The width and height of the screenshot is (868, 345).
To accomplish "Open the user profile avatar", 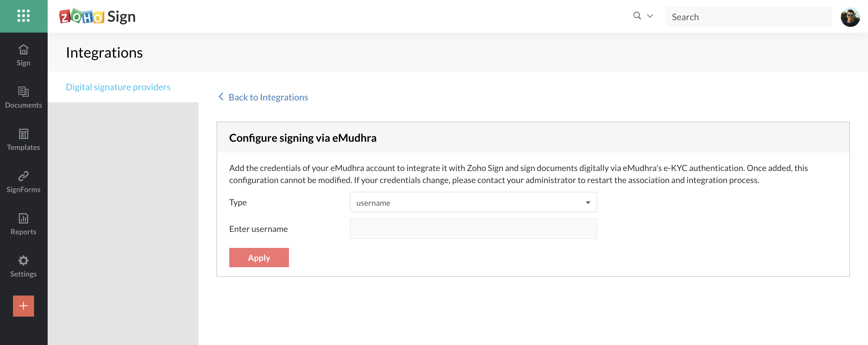I will click(x=850, y=17).
